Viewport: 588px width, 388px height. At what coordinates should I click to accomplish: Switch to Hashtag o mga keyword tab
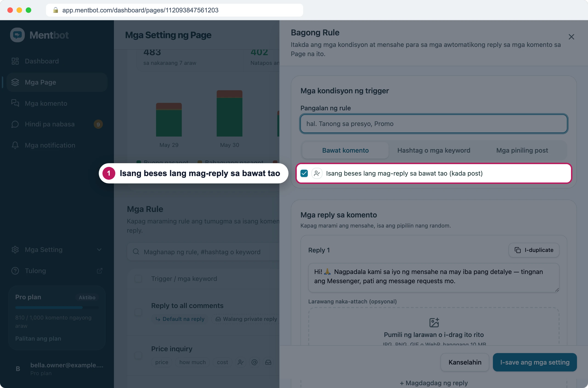coord(434,151)
